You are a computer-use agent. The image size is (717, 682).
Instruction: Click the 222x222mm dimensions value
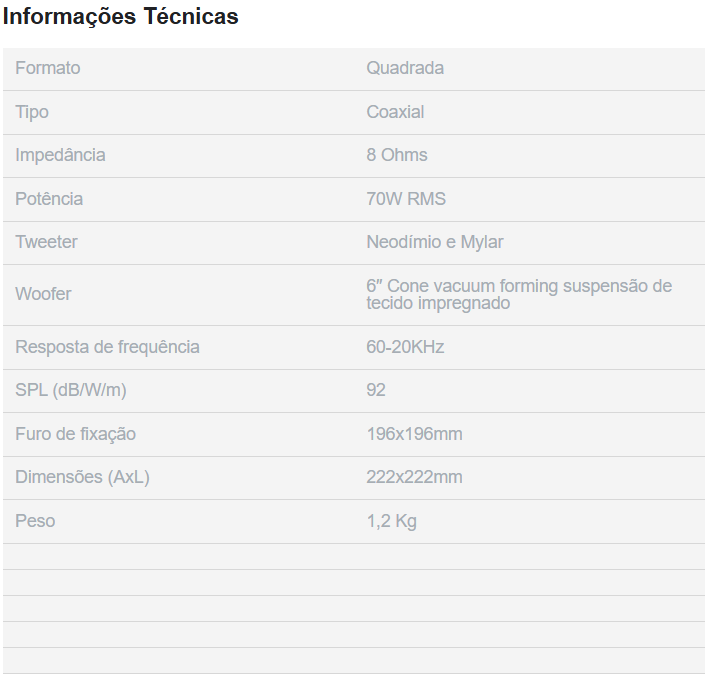[414, 477]
